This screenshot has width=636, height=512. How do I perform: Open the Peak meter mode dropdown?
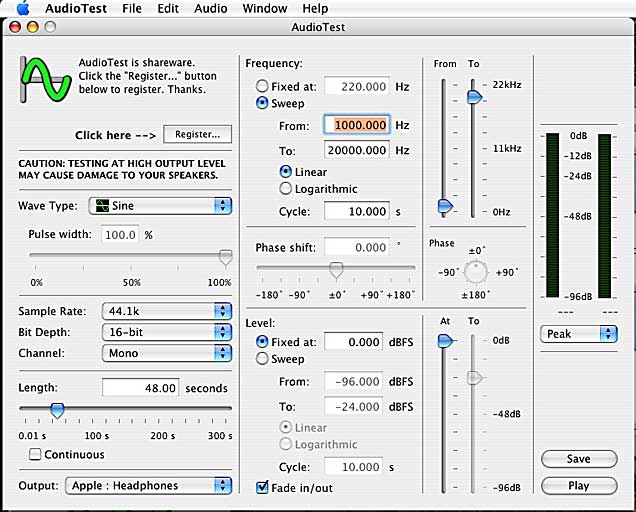pos(579,334)
